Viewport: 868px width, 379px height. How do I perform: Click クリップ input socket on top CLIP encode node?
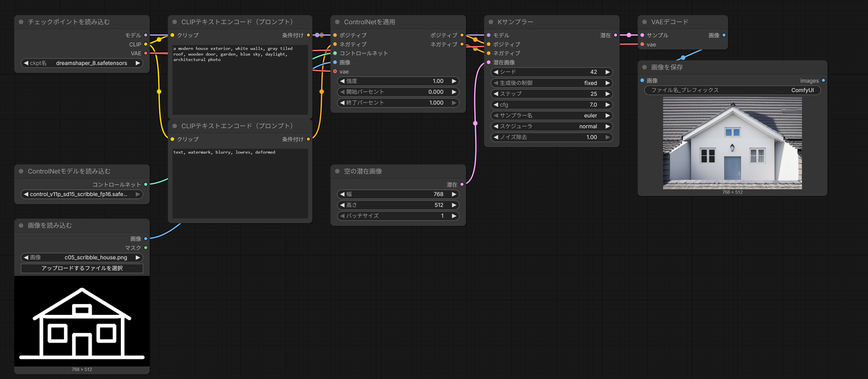coord(173,35)
